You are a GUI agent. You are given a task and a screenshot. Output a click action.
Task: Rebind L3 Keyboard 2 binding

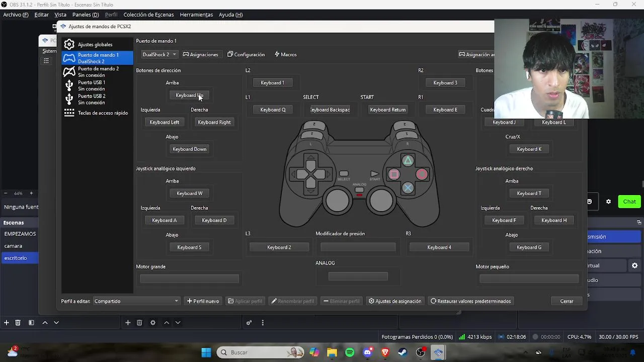point(279,247)
